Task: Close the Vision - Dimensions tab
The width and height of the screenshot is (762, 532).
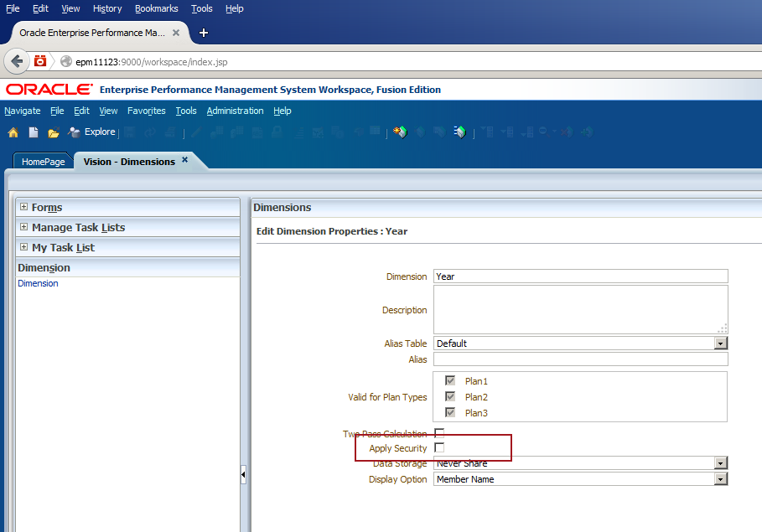Action: (184, 159)
